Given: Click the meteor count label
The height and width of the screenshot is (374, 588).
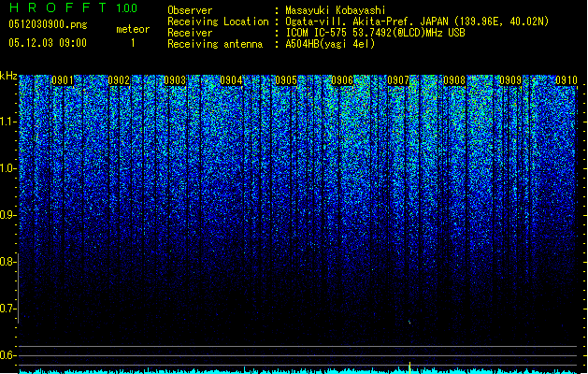Looking at the screenshot, I should [133, 29].
